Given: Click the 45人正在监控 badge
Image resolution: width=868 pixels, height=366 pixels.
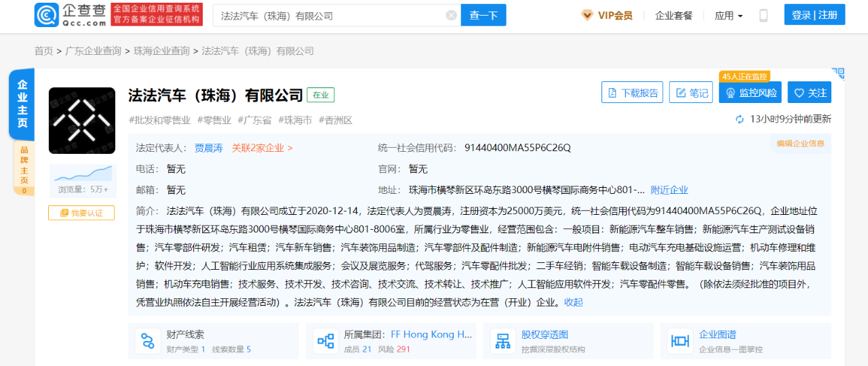Looking at the screenshot, I should pos(745,77).
